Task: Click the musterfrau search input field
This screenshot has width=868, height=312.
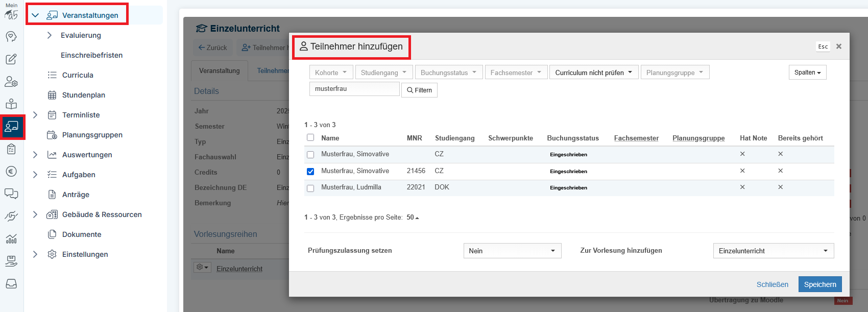Action: (x=354, y=89)
